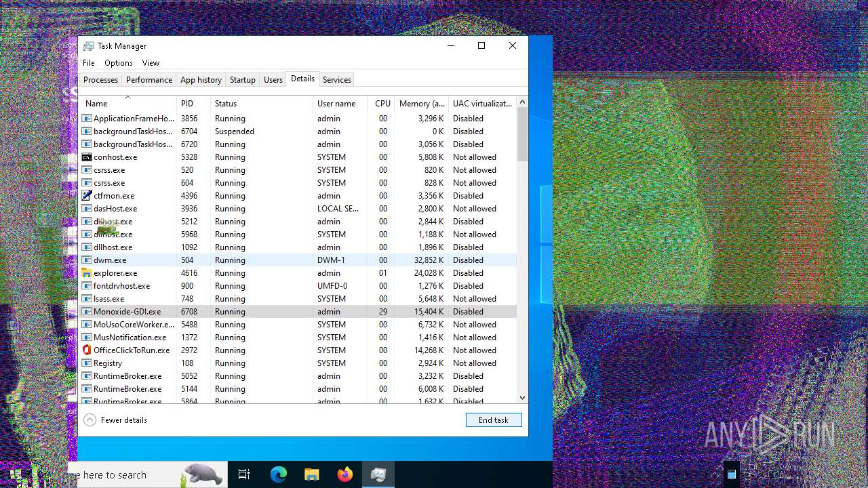
Task: Click the lsass.exe process icon
Action: pos(87,299)
